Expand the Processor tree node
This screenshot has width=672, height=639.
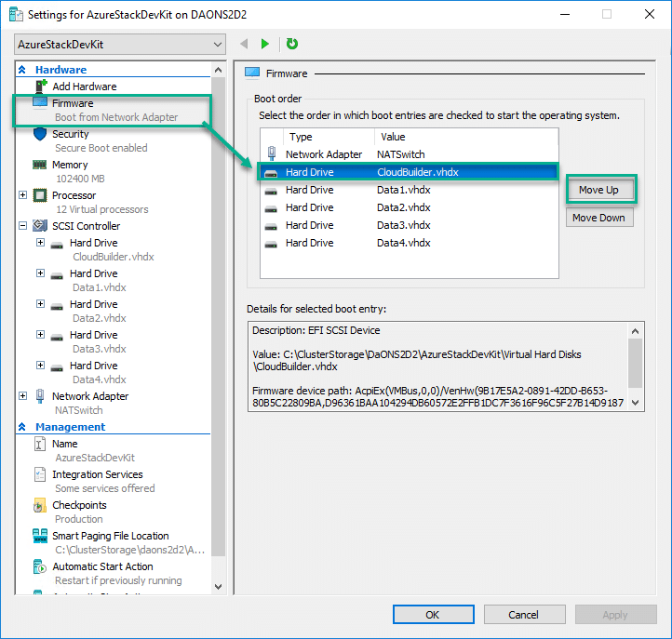(22, 195)
